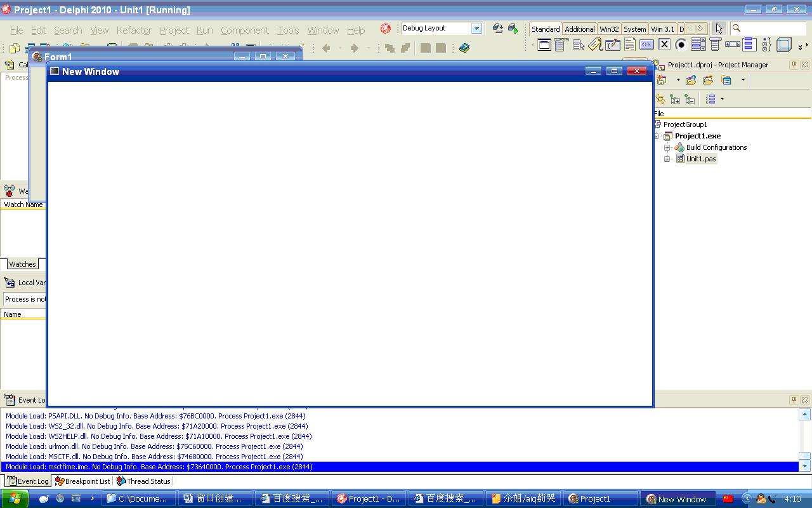Choose the RadioGroup component icon
Image resolution: width=812 pixels, height=508 pixels.
click(x=766, y=44)
